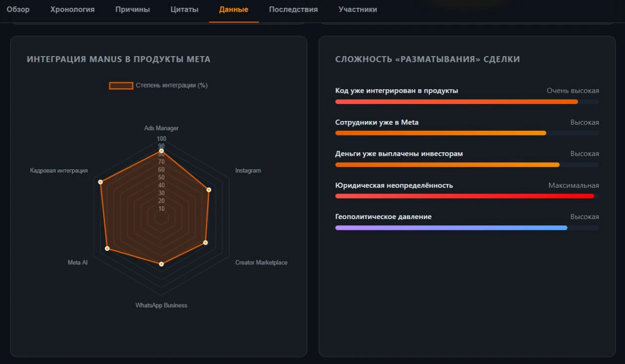Select the Деньги уже выплачены инвесторам bar
Screen dimensions: 625x364
click(x=447, y=164)
